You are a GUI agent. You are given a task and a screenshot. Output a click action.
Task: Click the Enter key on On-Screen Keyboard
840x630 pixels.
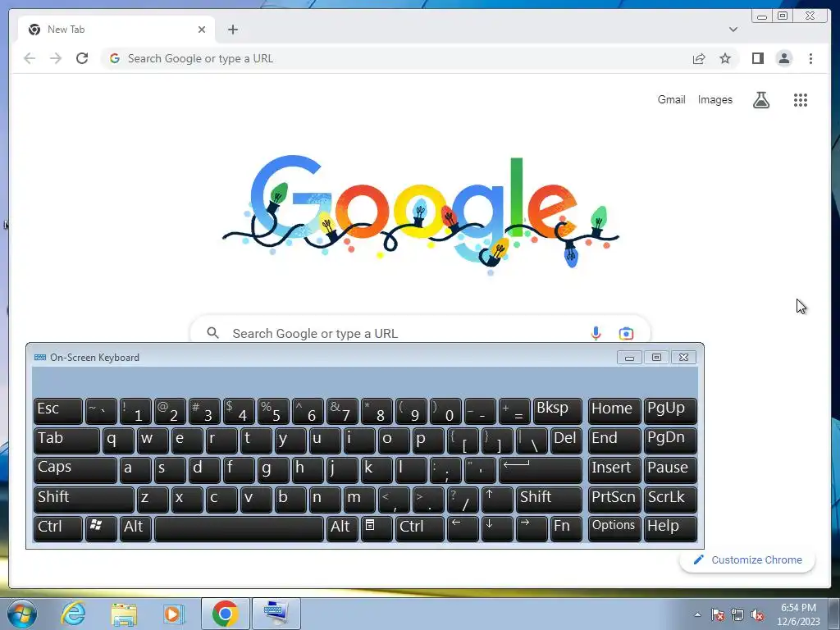click(541, 470)
